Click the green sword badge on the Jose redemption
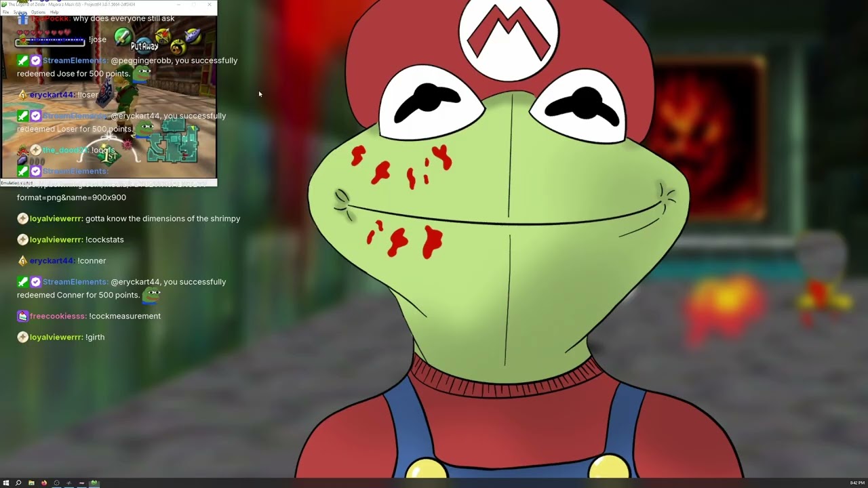The image size is (868, 488). [x=22, y=61]
